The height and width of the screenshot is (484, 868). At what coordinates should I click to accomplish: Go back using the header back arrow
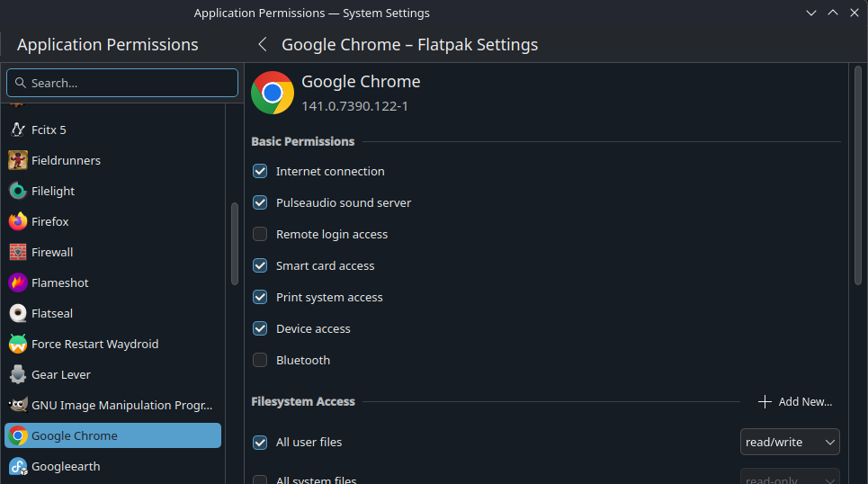click(x=263, y=44)
